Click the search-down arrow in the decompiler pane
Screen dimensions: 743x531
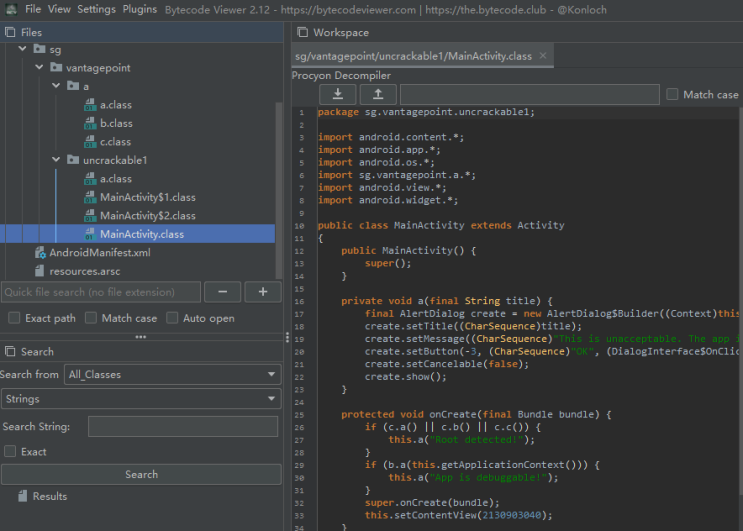coord(338,94)
